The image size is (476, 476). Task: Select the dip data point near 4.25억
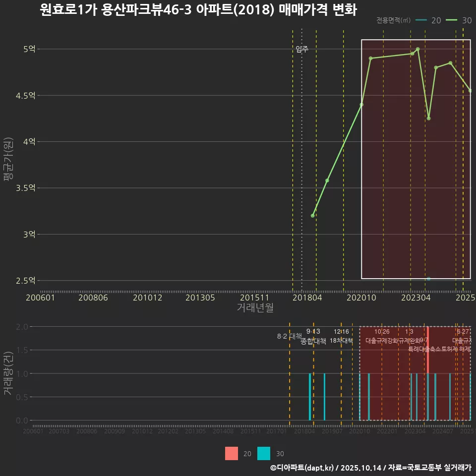coord(428,118)
